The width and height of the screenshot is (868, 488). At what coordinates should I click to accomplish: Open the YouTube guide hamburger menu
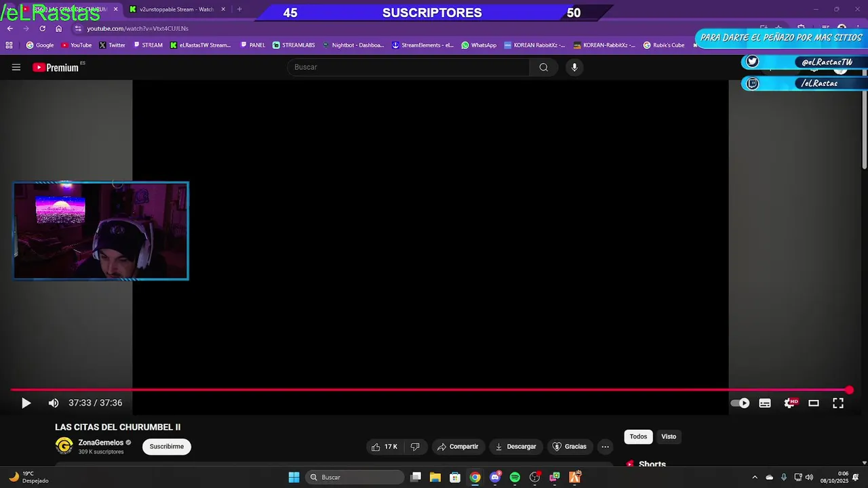16,67
